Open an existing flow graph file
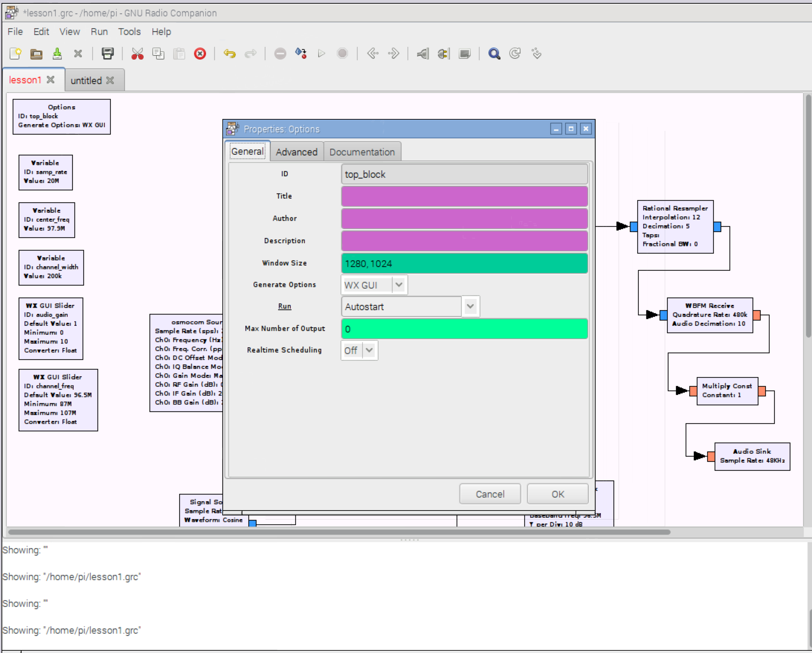812x653 pixels. 36,54
